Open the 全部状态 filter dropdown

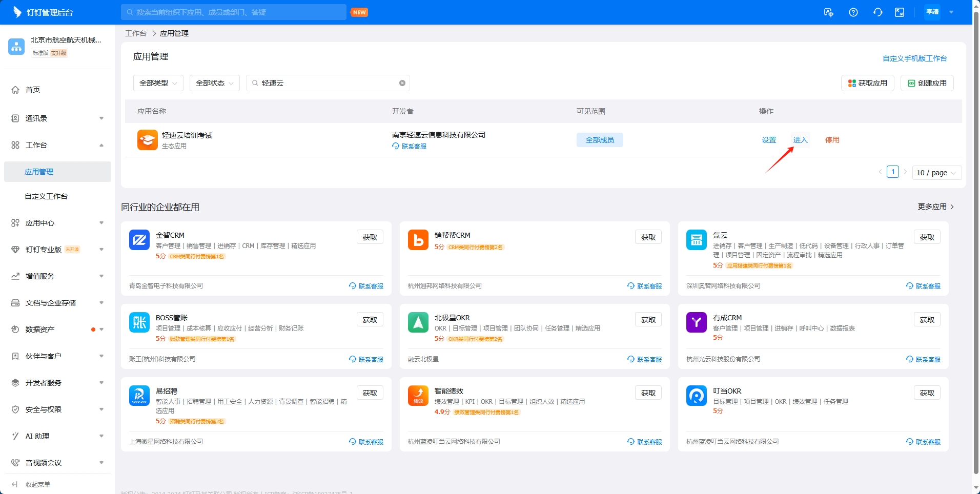pyautogui.click(x=215, y=83)
